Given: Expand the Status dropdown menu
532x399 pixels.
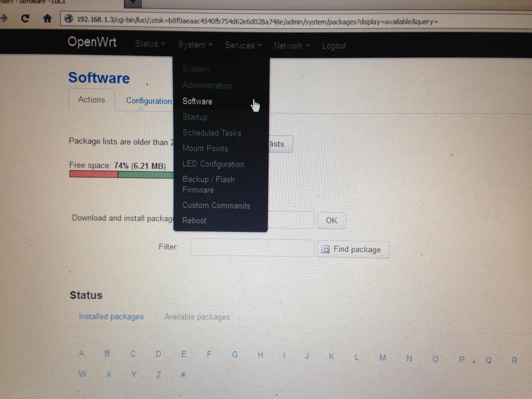Looking at the screenshot, I should pyautogui.click(x=150, y=44).
